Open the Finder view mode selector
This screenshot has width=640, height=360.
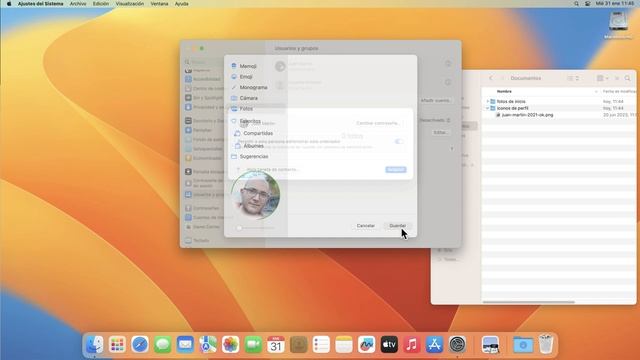coord(573,78)
